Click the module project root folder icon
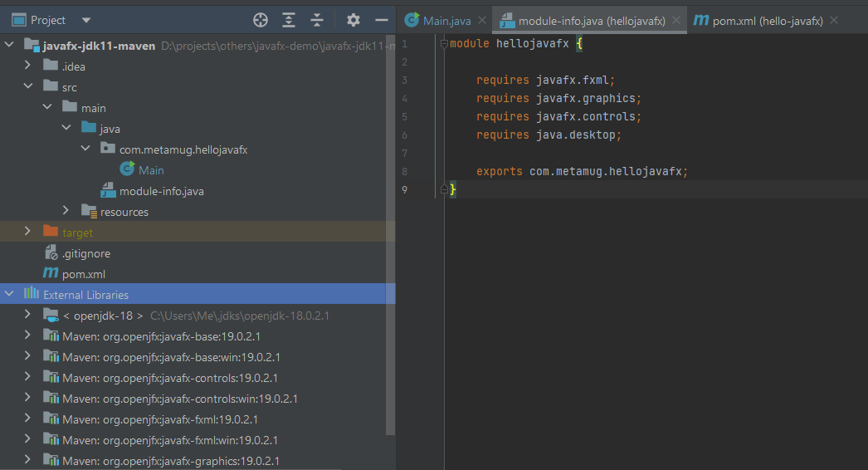Image resolution: width=868 pixels, height=470 pixels. pos(32,45)
